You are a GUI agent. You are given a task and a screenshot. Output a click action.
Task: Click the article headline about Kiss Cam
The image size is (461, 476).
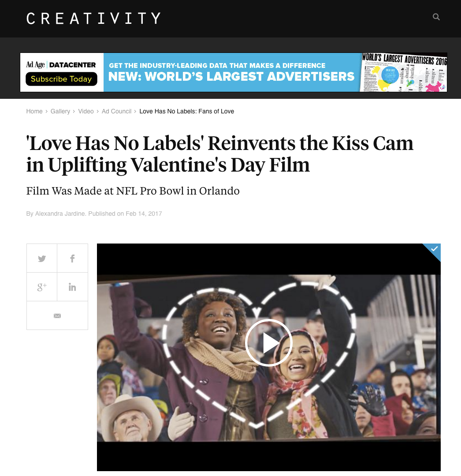[x=219, y=154]
